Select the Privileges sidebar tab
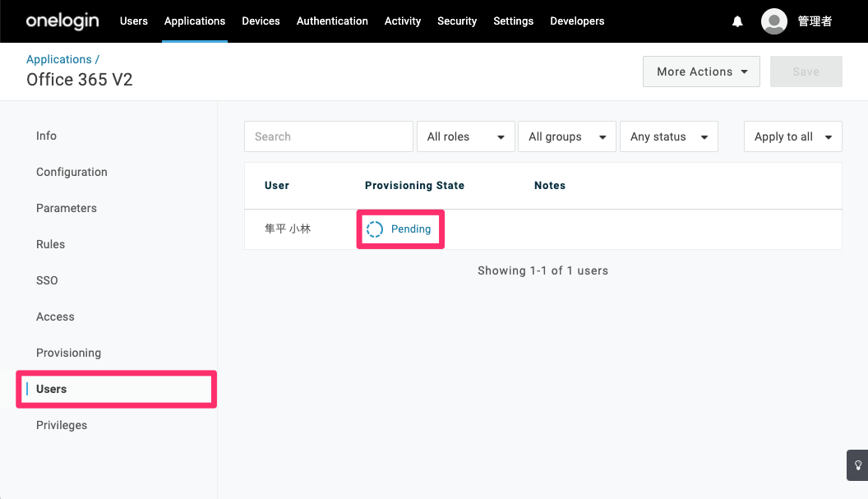This screenshot has width=868, height=499. click(62, 425)
